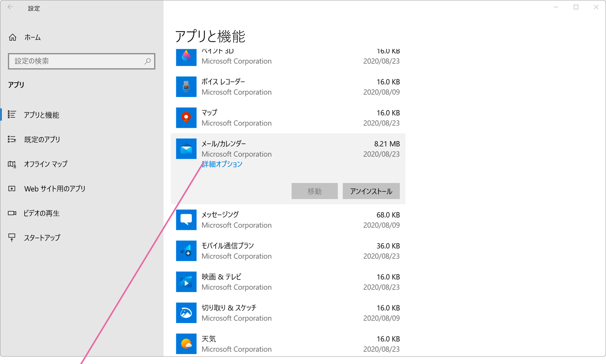The image size is (606, 364).
Task: Click the オフライン マップ map icon
Action: [12, 164]
